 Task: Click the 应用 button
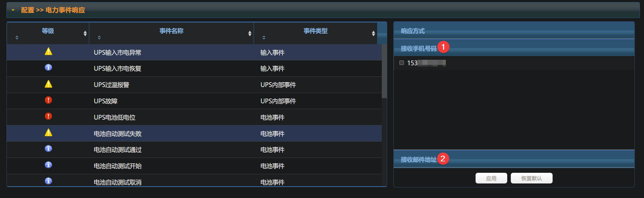tap(491, 178)
